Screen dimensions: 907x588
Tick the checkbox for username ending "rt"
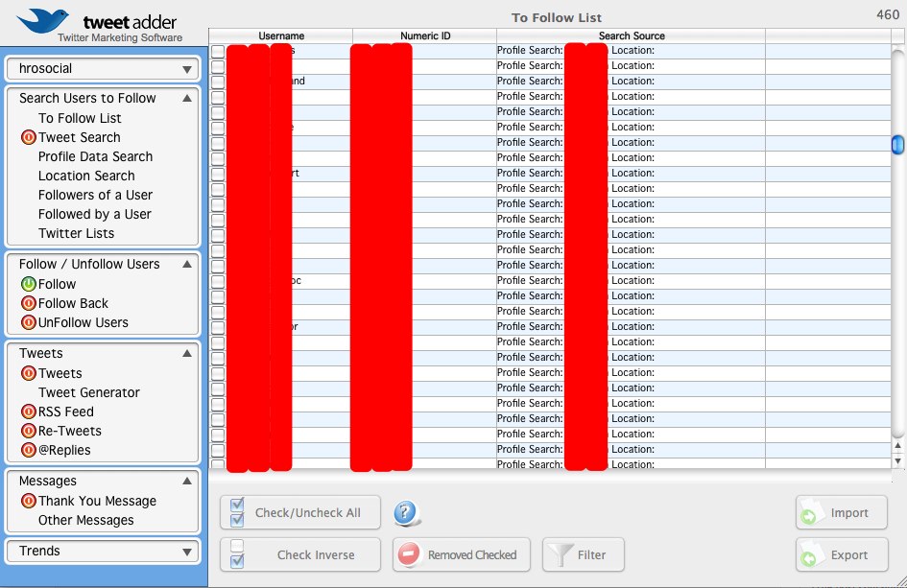tap(218, 173)
